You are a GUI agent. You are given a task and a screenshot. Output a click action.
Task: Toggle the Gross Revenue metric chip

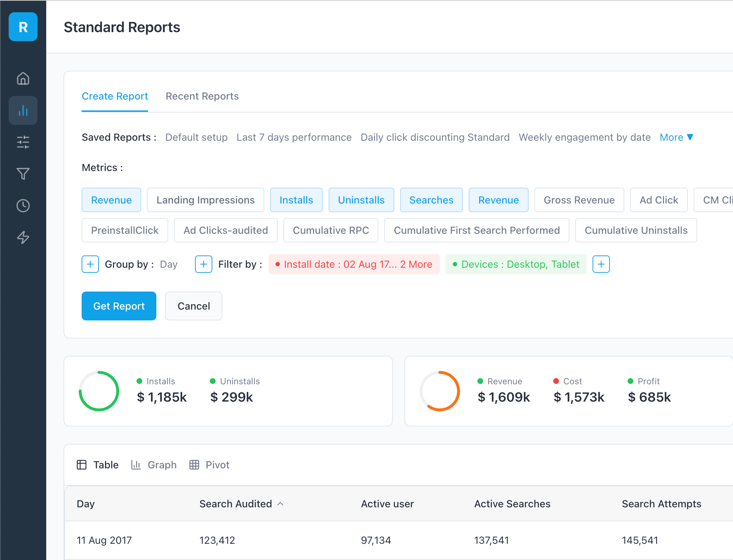pos(579,200)
